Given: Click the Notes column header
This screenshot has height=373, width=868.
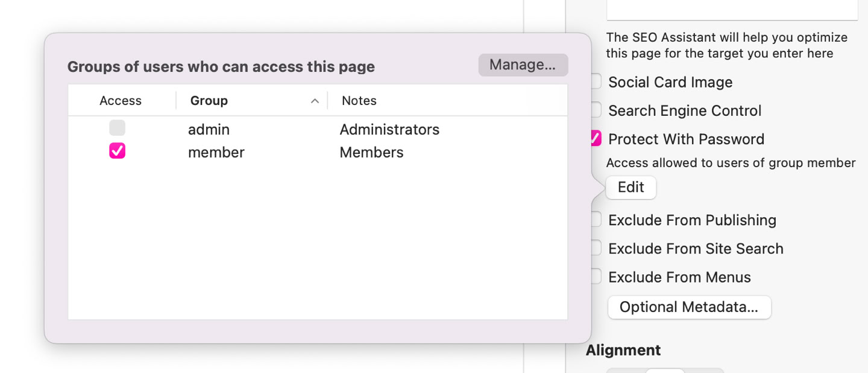Looking at the screenshot, I should tap(359, 101).
